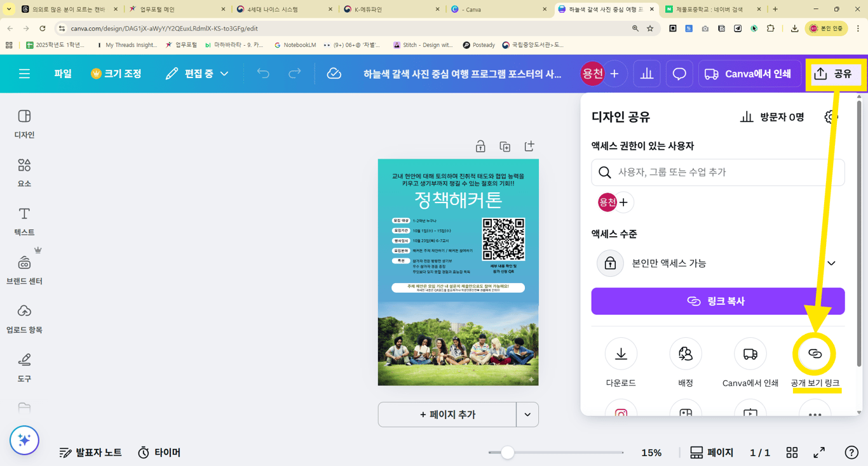
Task: Open the grid view of pages
Action: (x=792, y=453)
